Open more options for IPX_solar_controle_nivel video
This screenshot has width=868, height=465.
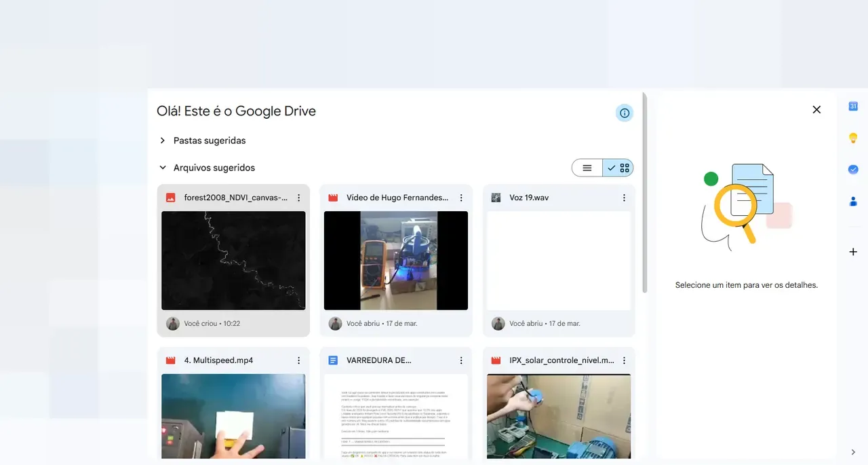pyautogui.click(x=624, y=360)
